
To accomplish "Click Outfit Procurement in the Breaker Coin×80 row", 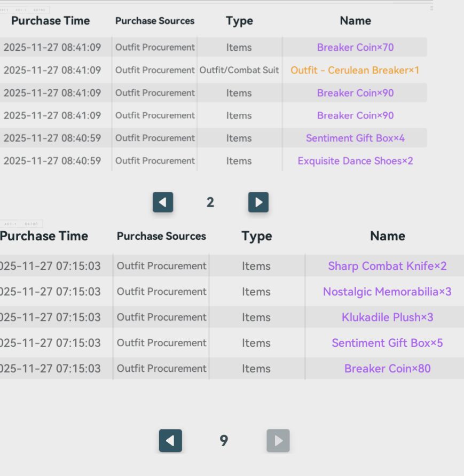I will tap(161, 369).
